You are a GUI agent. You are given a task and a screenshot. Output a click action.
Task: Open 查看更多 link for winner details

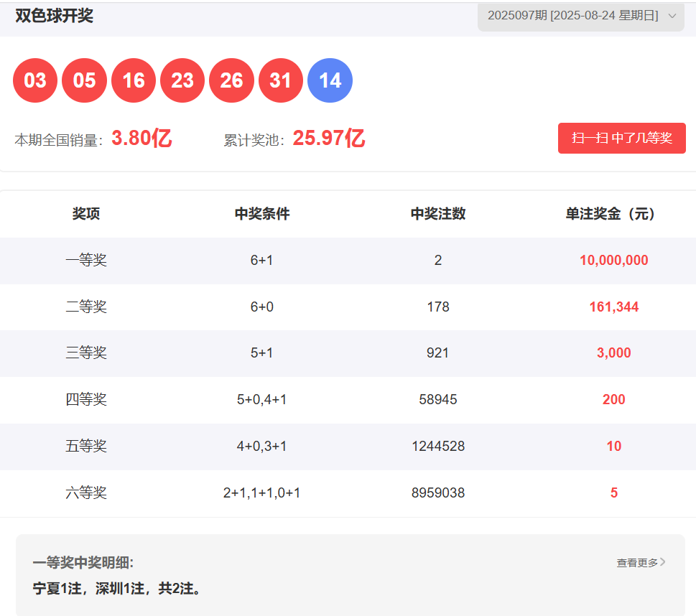click(x=637, y=563)
